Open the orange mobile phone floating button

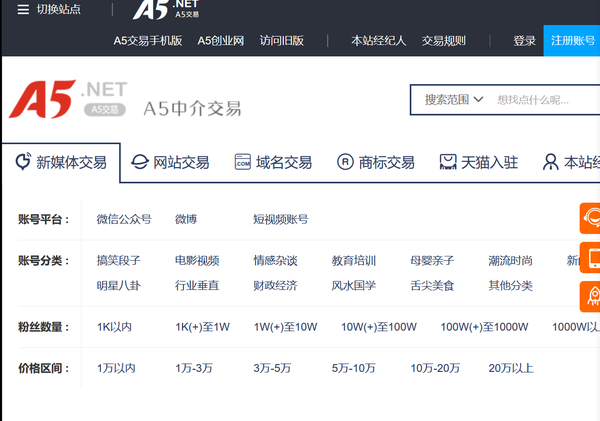click(590, 258)
